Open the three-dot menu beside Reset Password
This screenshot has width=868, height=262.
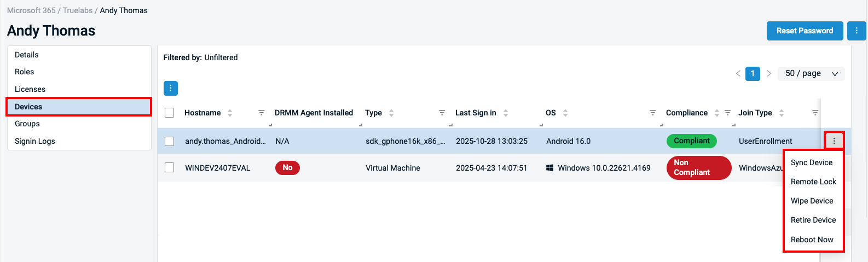pos(857,31)
